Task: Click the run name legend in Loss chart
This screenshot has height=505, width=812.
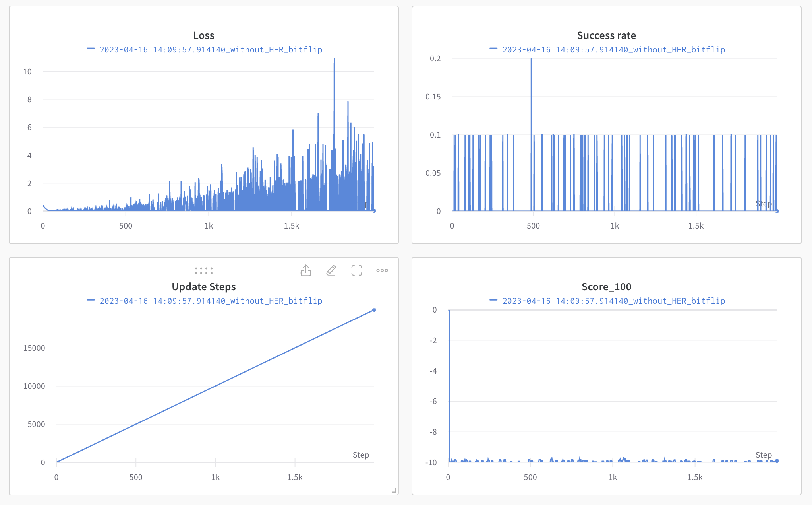Action: click(211, 50)
